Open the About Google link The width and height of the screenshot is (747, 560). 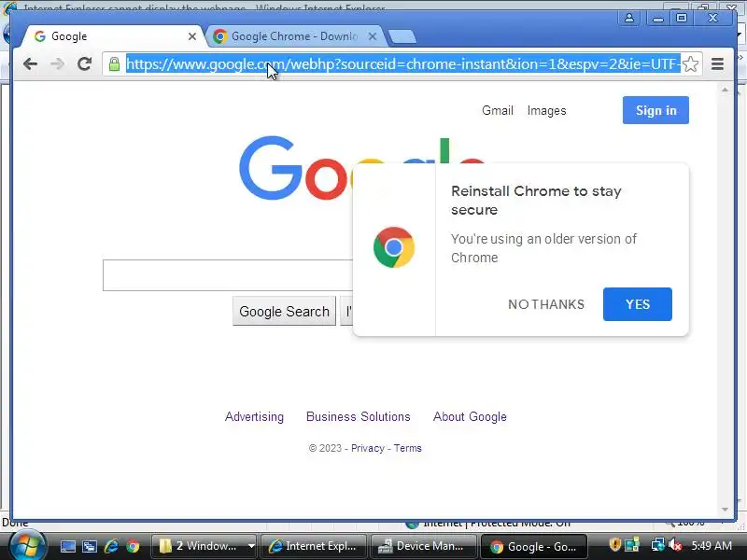click(470, 416)
